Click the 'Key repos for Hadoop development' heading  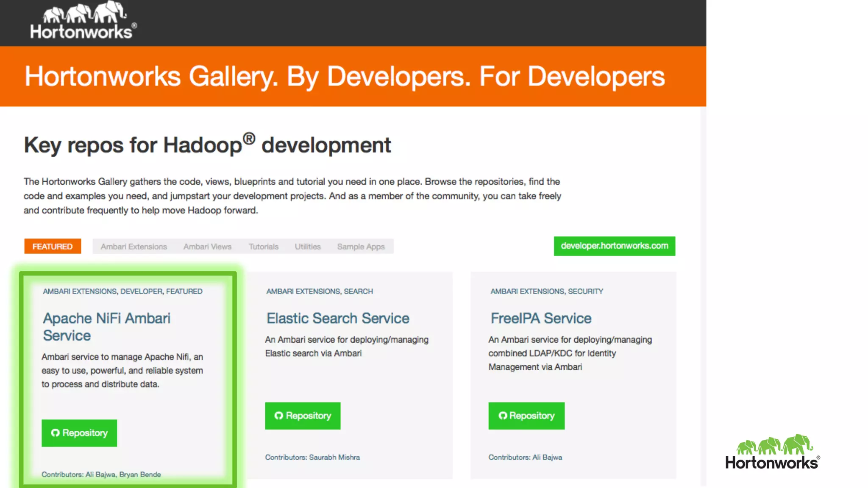click(x=207, y=144)
